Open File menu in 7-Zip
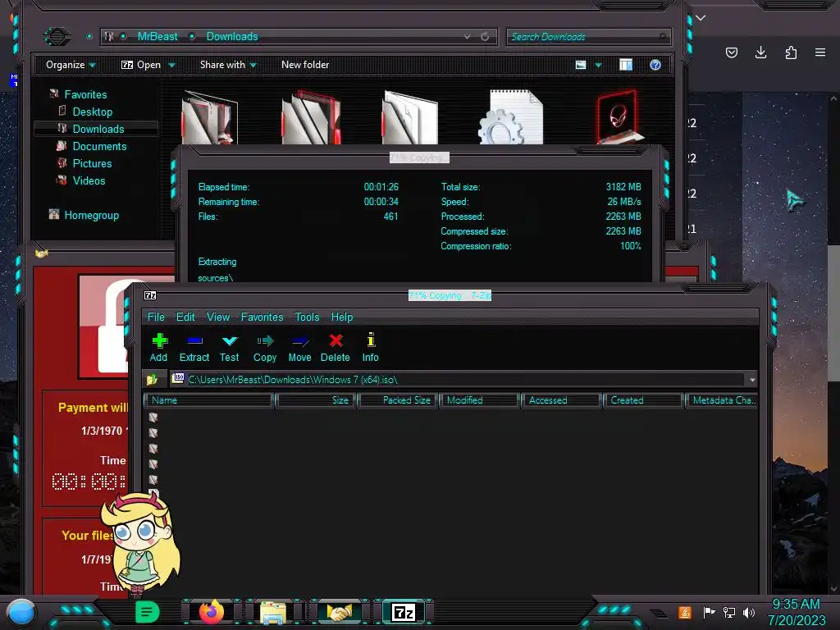This screenshot has height=630, width=840. [x=156, y=317]
